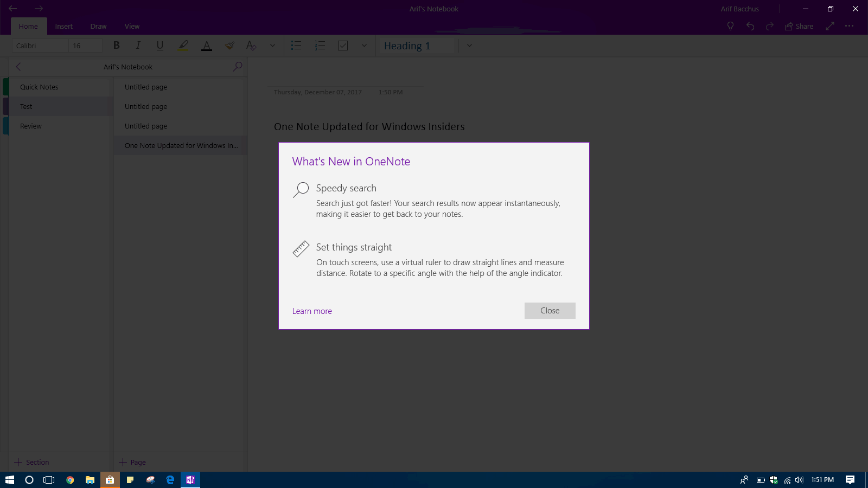Search notes with the magnifier icon

(x=238, y=67)
